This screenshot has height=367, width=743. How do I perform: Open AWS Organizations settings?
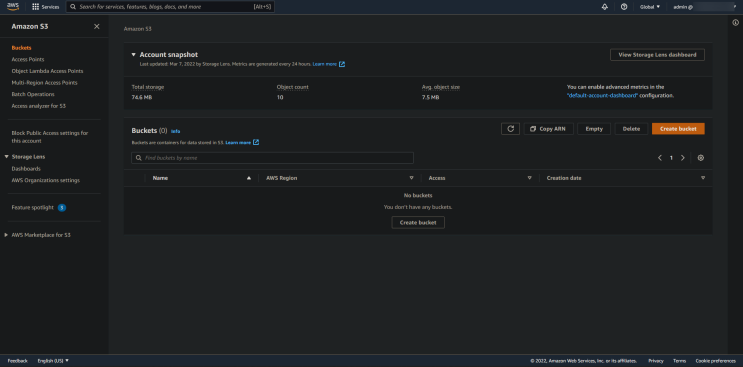point(45,180)
